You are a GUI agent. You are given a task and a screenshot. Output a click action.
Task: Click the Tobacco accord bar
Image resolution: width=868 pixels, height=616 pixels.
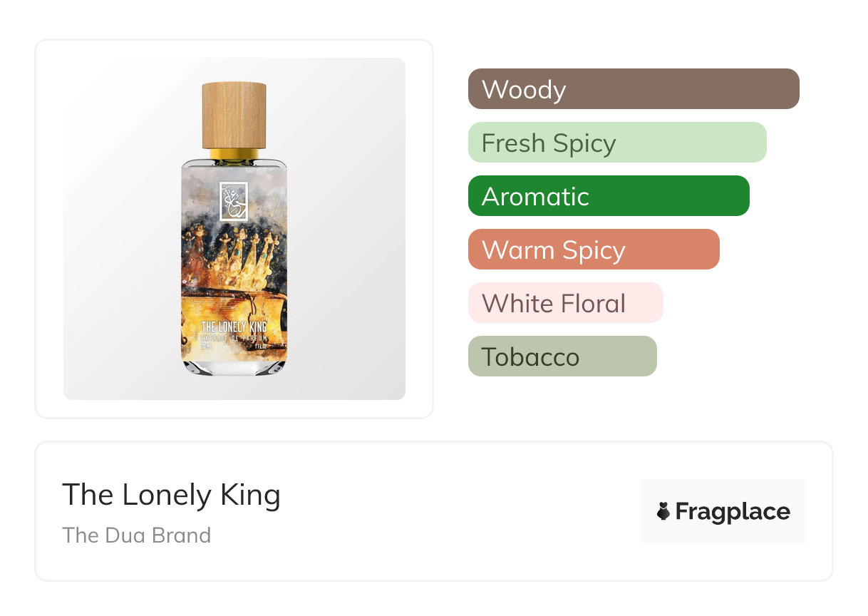[562, 356]
